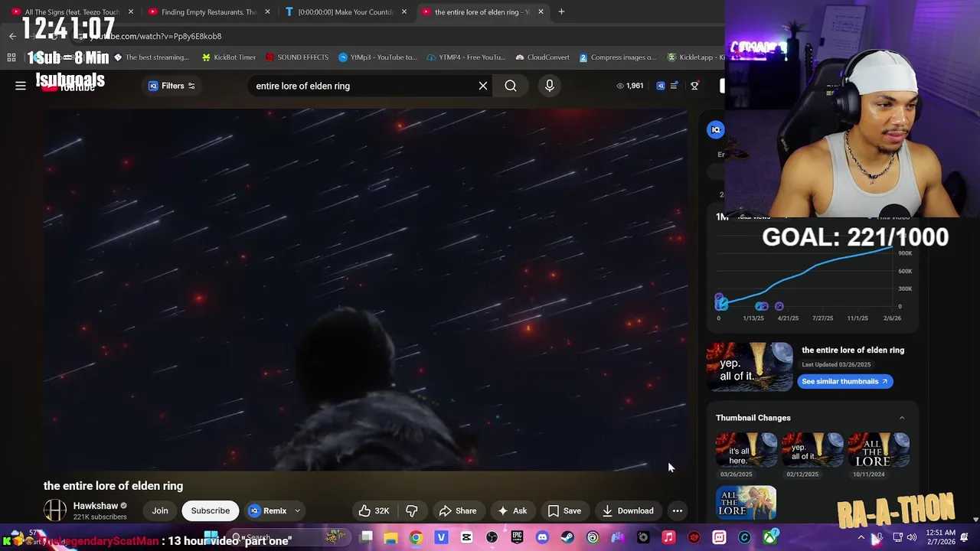Screen dimensions: 980x551
Task: Open vidIQ icon in the YouTube header
Action: pyautogui.click(x=661, y=86)
